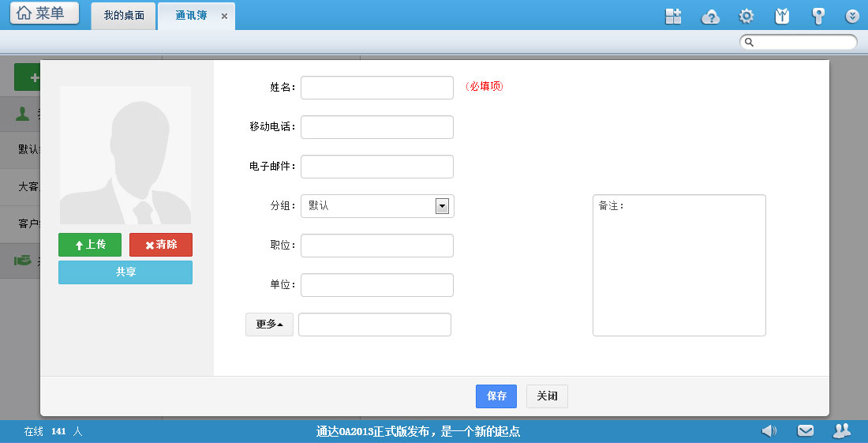Click the red 清除 button

[161, 245]
